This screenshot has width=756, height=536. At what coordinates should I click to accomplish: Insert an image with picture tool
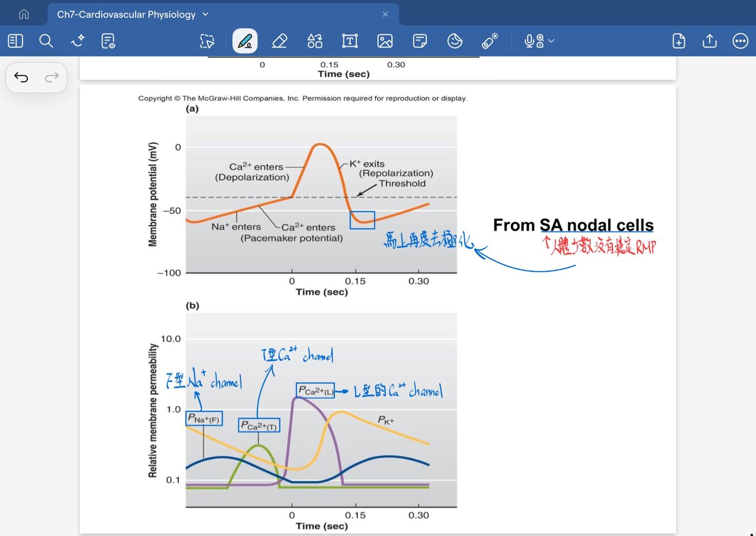pyautogui.click(x=385, y=41)
